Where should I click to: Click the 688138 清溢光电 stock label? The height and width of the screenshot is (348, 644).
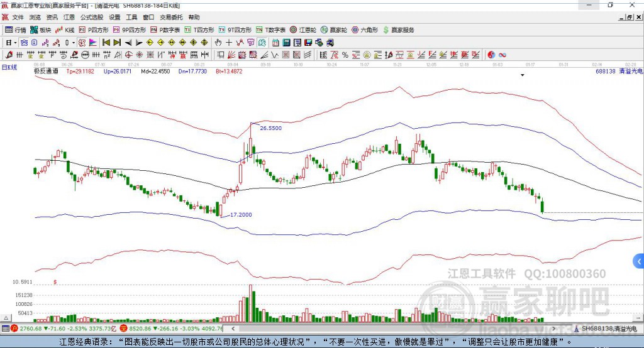619,71
